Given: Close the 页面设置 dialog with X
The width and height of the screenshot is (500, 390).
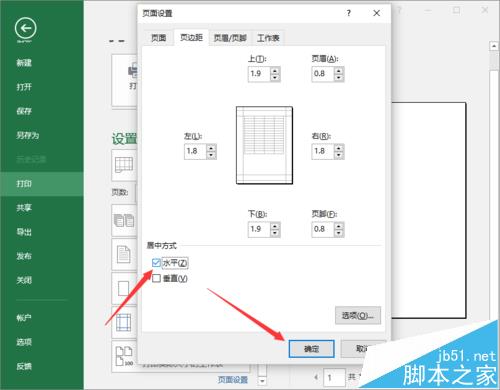Looking at the screenshot, I should 376,13.
